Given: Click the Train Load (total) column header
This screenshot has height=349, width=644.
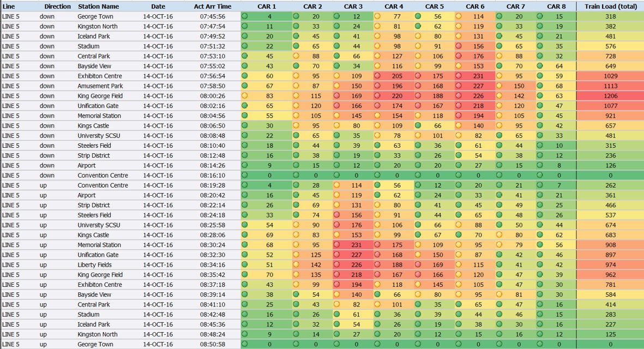Looking at the screenshot, I should [x=610, y=7].
